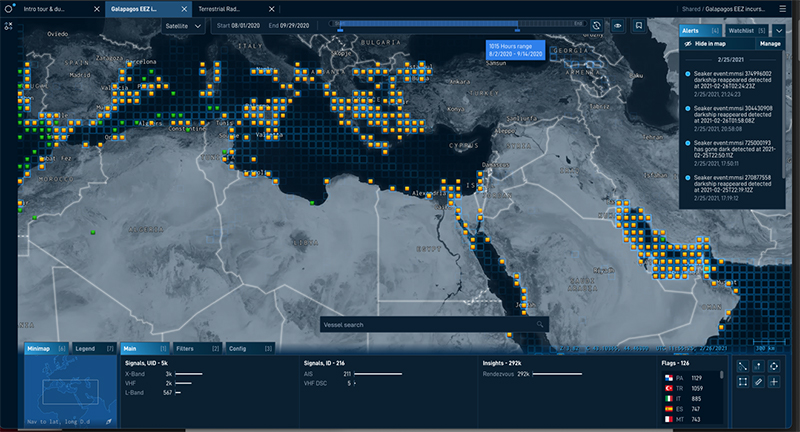Select the place-point marker tool icon
This screenshot has height=432, width=800.
[758, 366]
